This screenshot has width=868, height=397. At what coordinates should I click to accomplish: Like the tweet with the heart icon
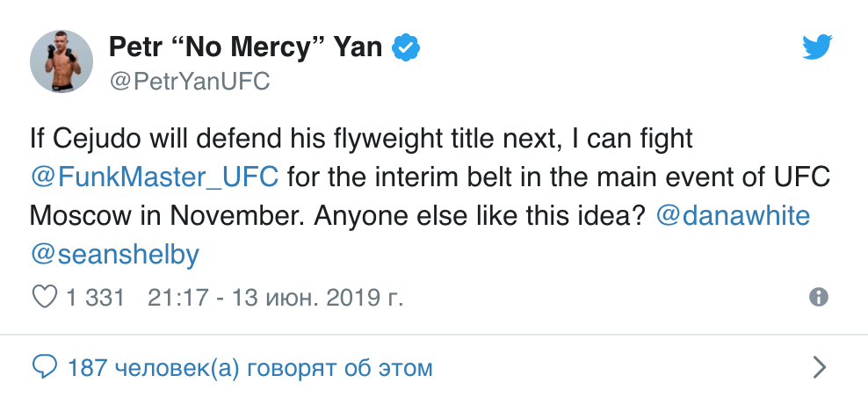coord(44,297)
